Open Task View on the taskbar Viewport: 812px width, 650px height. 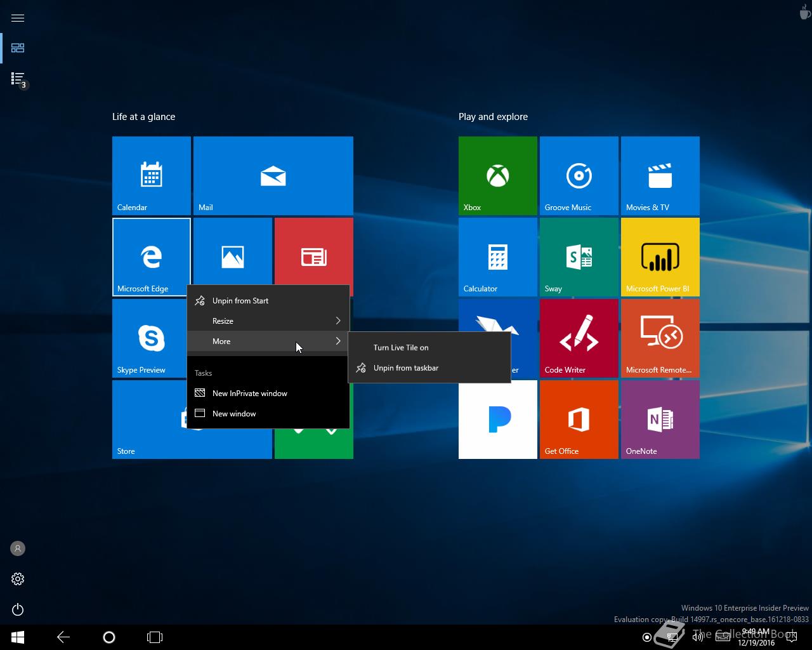(x=155, y=637)
